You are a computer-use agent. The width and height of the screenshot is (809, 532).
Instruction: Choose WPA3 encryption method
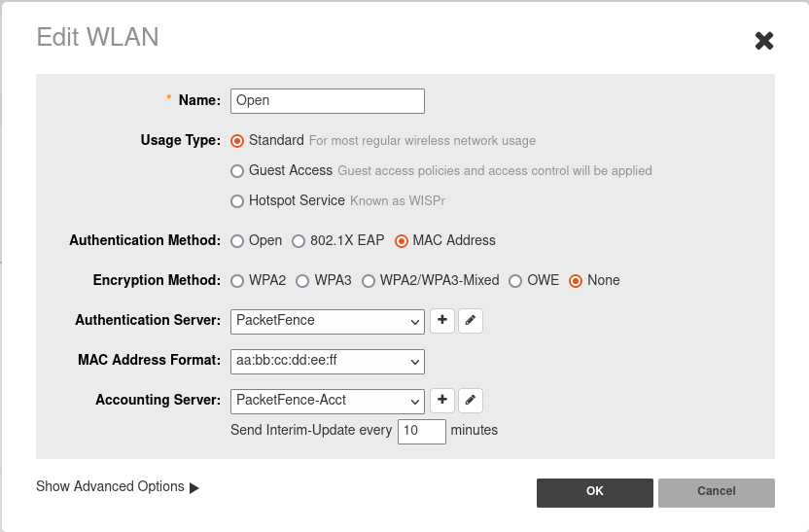(302, 281)
